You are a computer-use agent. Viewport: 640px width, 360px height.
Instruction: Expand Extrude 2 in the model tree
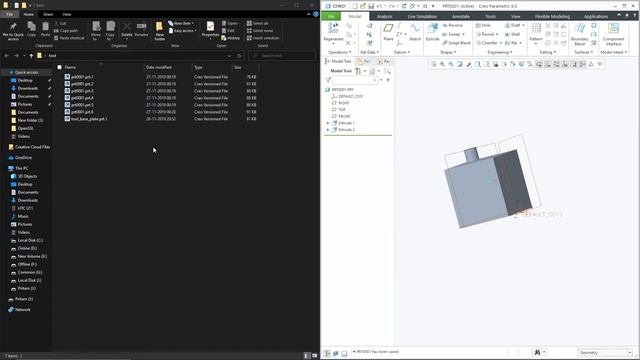coord(328,130)
